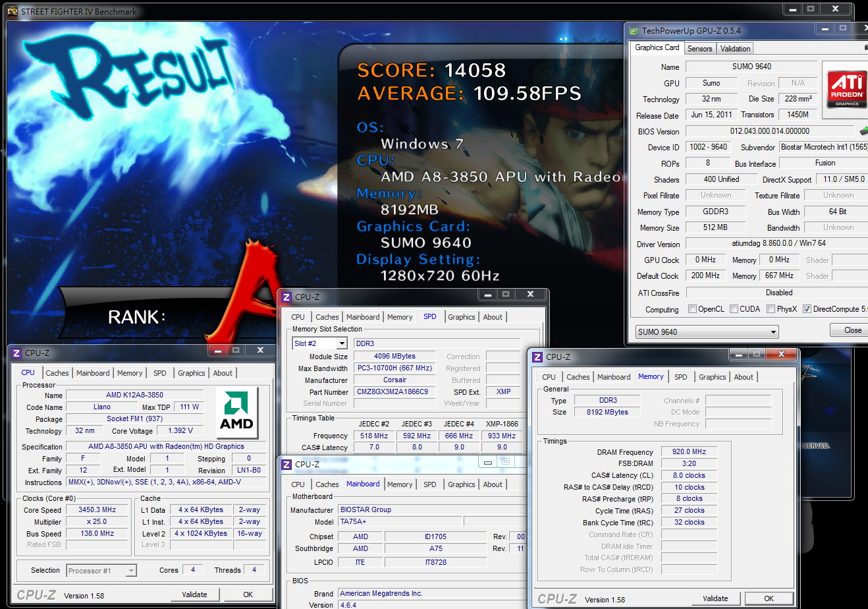Open SPD tab in CPU-Z CPU window
The height and width of the screenshot is (609, 868).
click(x=160, y=373)
